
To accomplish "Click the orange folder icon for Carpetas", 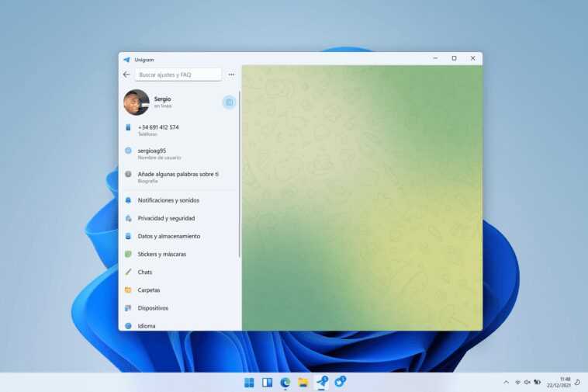I will [x=128, y=290].
